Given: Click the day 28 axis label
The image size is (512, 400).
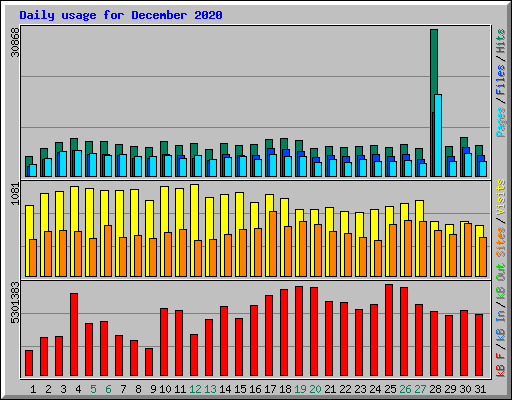Looking at the screenshot, I should [435, 389].
